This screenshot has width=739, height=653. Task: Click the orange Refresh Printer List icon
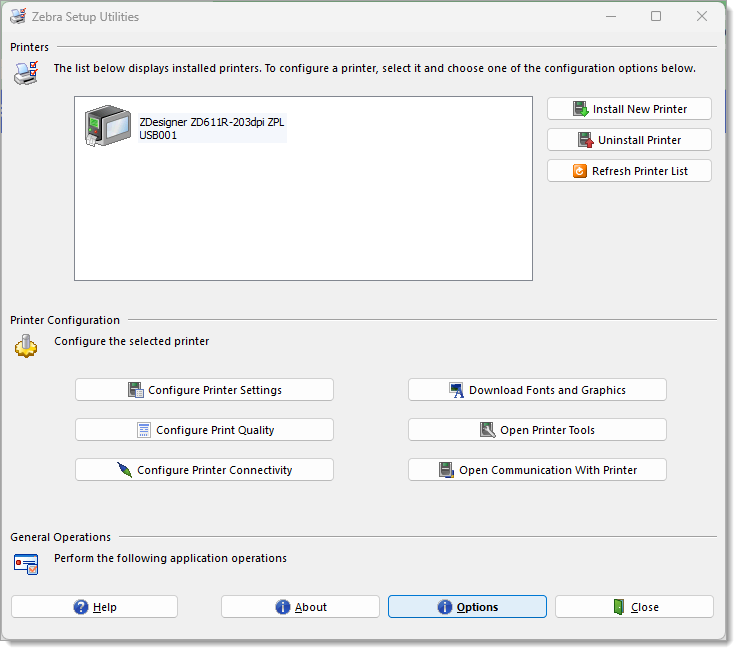click(580, 171)
